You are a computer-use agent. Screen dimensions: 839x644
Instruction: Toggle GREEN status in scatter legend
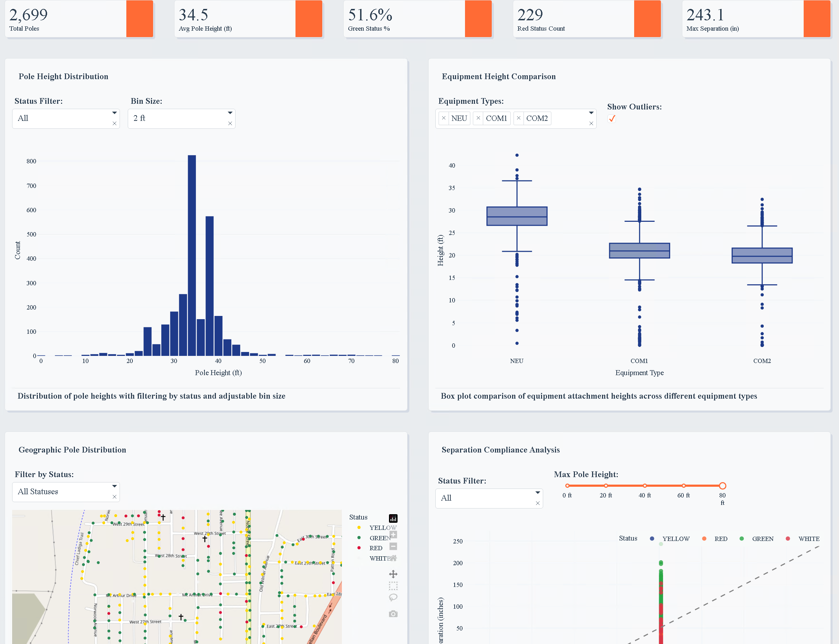[x=762, y=538]
